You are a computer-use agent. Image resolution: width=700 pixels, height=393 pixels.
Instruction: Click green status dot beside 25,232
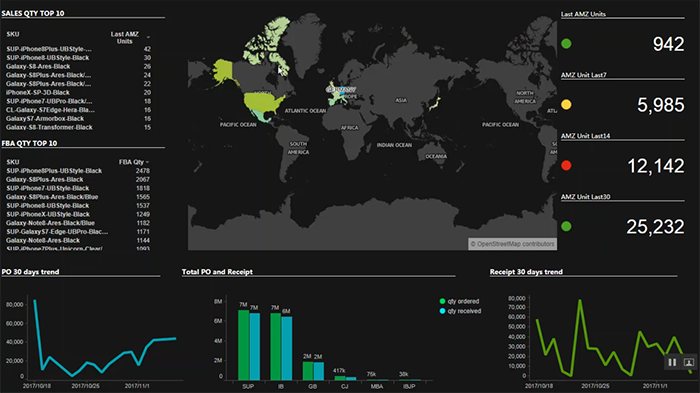[566, 226]
